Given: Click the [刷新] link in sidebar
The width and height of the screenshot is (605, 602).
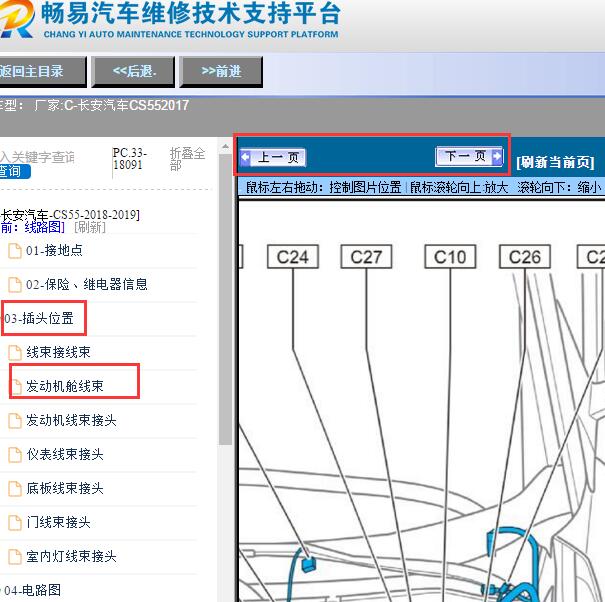Looking at the screenshot, I should coord(90,227).
